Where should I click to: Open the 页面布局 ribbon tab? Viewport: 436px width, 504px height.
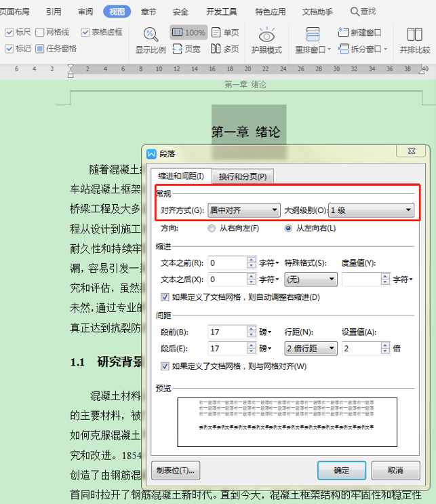pyautogui.click(x=14, y=12)
